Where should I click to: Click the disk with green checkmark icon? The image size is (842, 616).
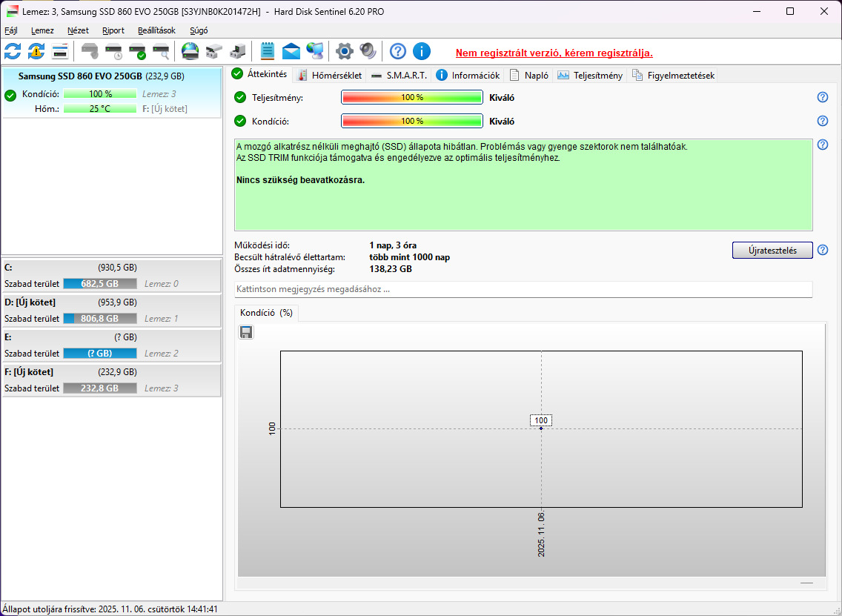137,52
